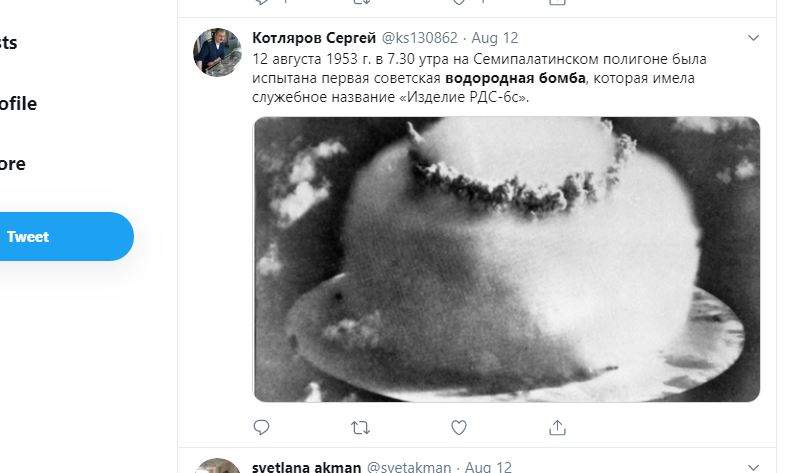Visit the @svetakman handle link

coord(409,467)
